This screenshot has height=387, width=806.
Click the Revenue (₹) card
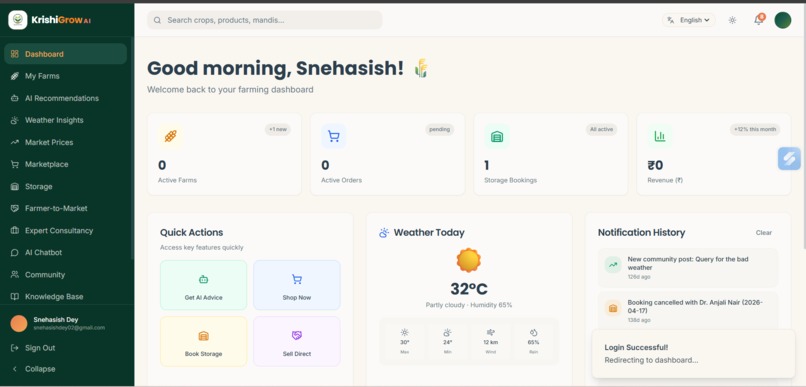coord(713,154)
